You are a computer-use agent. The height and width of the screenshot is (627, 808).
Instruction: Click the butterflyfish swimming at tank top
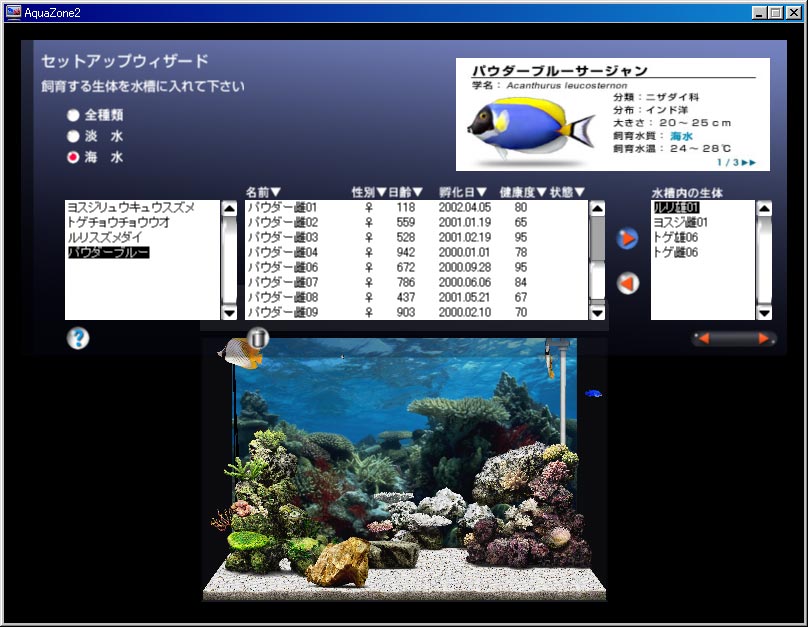point(240,353)
